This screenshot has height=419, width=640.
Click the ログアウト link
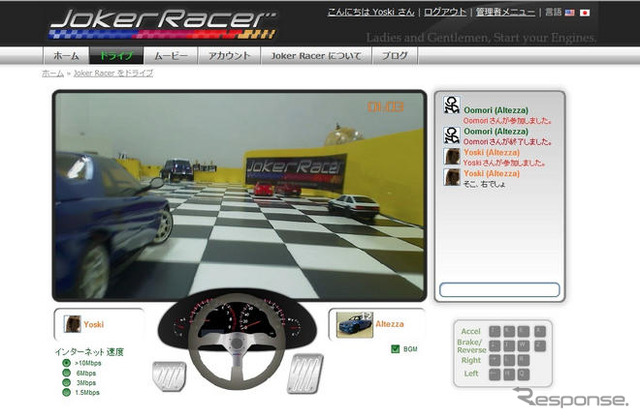coord(445,12)
